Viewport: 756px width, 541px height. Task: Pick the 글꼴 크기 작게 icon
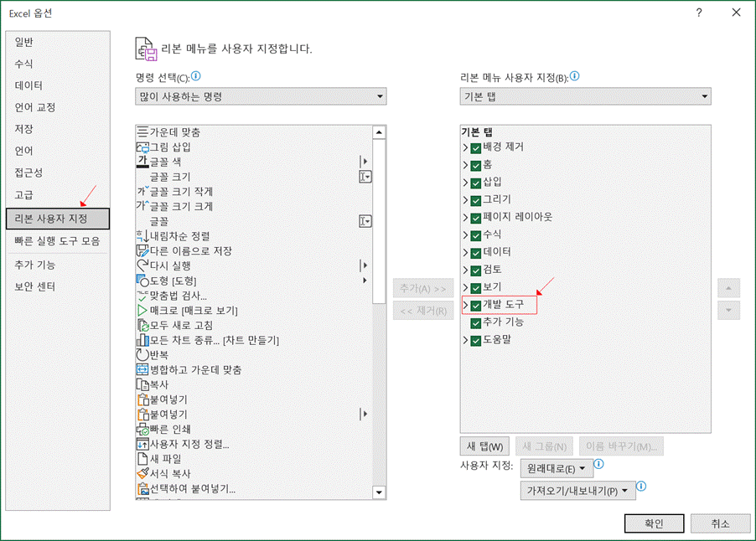click(x=142, y=191)
